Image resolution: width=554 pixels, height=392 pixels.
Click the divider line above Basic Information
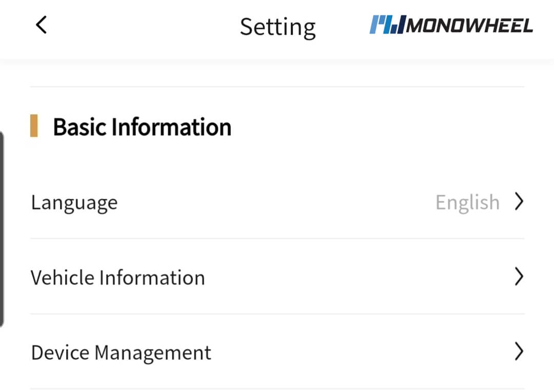tap(277, 87)
